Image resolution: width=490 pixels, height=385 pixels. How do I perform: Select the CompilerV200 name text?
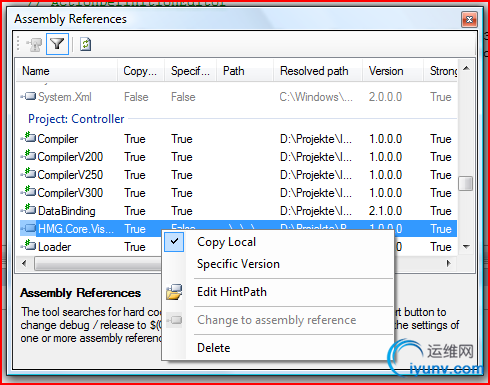coord(70,157)
